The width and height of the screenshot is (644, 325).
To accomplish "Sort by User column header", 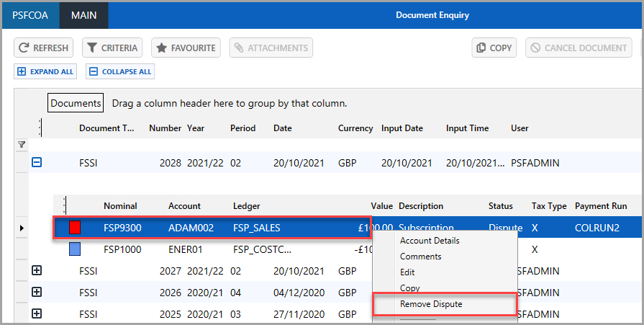I will point(520,128).
